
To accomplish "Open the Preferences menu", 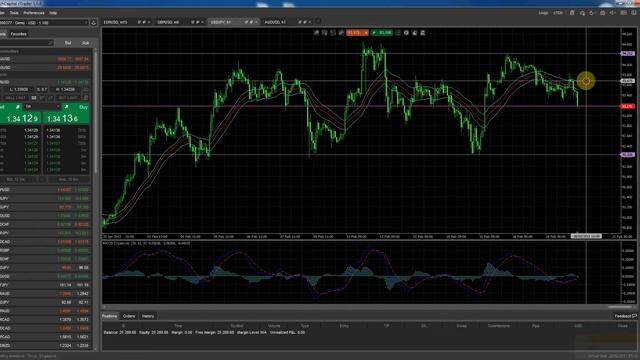I will coord(34,13).
